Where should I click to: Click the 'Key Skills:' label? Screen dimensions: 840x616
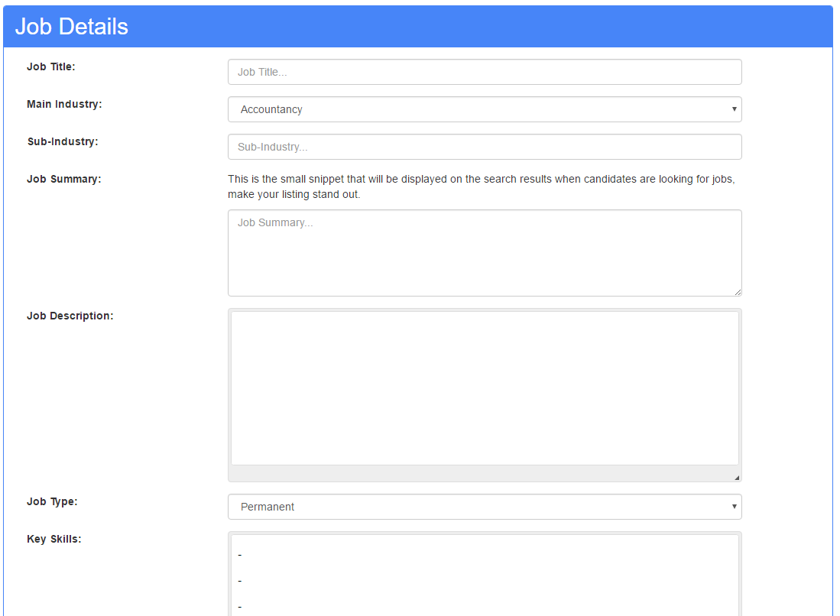pyautogui.click(x=54, y=539)
